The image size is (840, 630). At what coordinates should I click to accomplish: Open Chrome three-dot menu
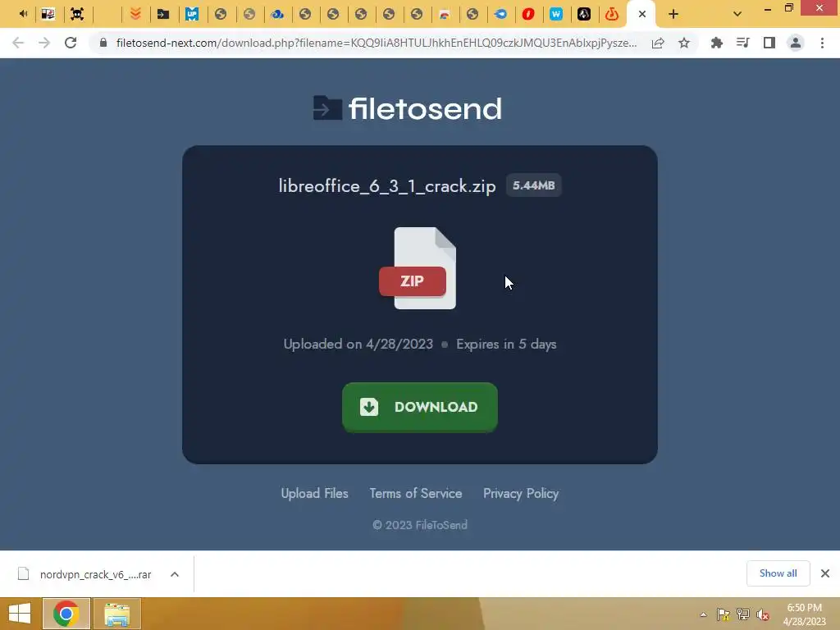[822, 43]
